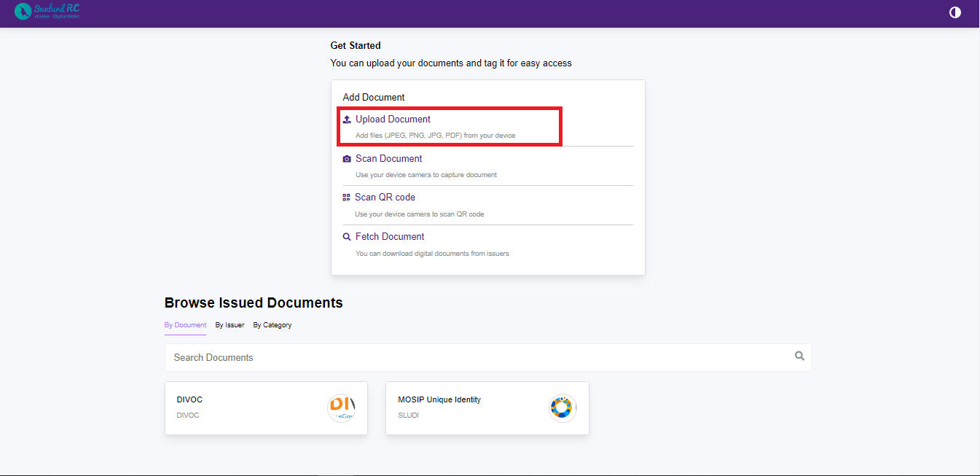The image size is (980, 476).
Task: Click the Fetch Document magnifier icon
Action: pos(347,237)
